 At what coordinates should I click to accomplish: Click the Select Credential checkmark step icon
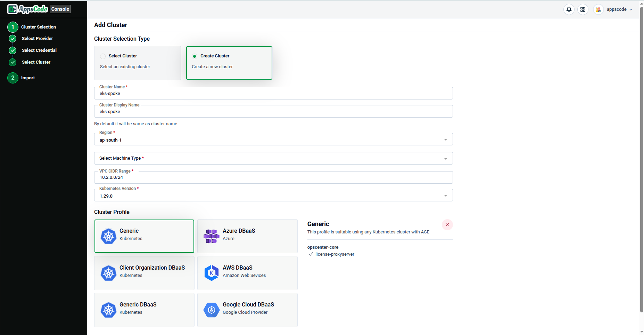[x=13, y=50]
